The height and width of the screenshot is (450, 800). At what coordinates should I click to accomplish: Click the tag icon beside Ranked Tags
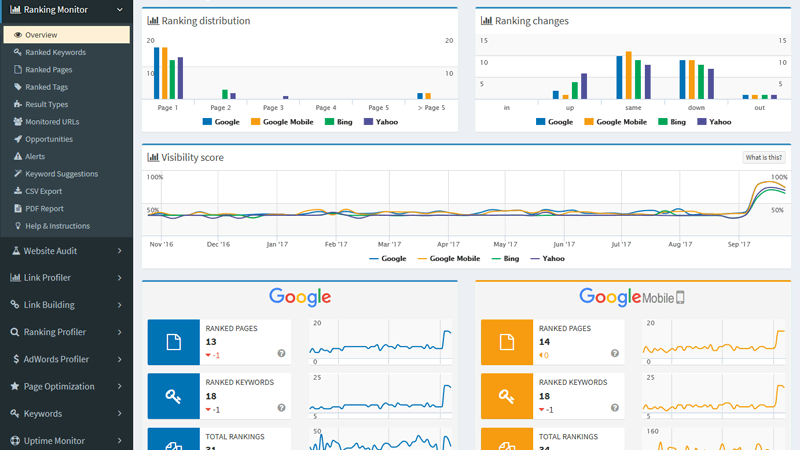(18, 87)
